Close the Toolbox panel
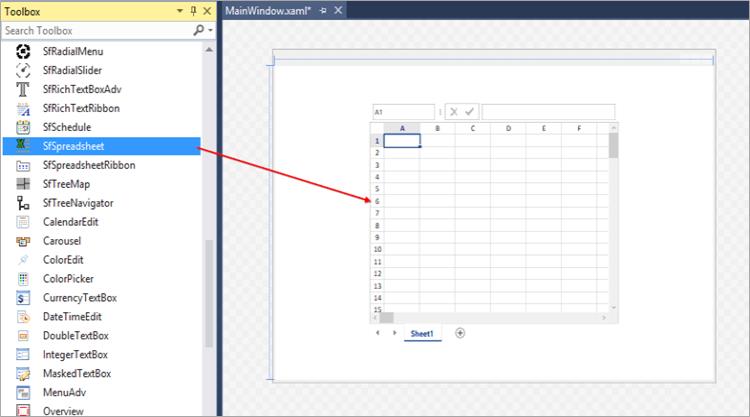 pyautogui.click(x=207, y=11)
